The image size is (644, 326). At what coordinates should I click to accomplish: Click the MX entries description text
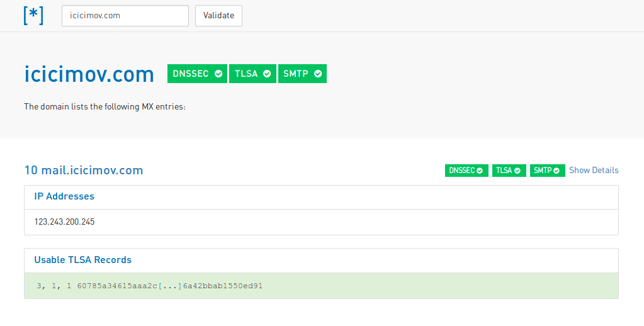[x=105, y=106]
